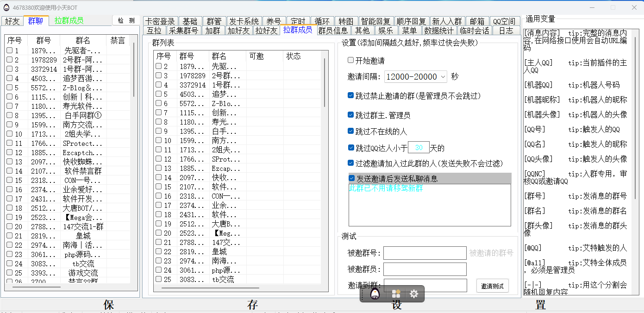Viewport: 644px width, 313px height.
Task: Uncheck 跳过不在线的人 option
Action: (x=351, y=131)
